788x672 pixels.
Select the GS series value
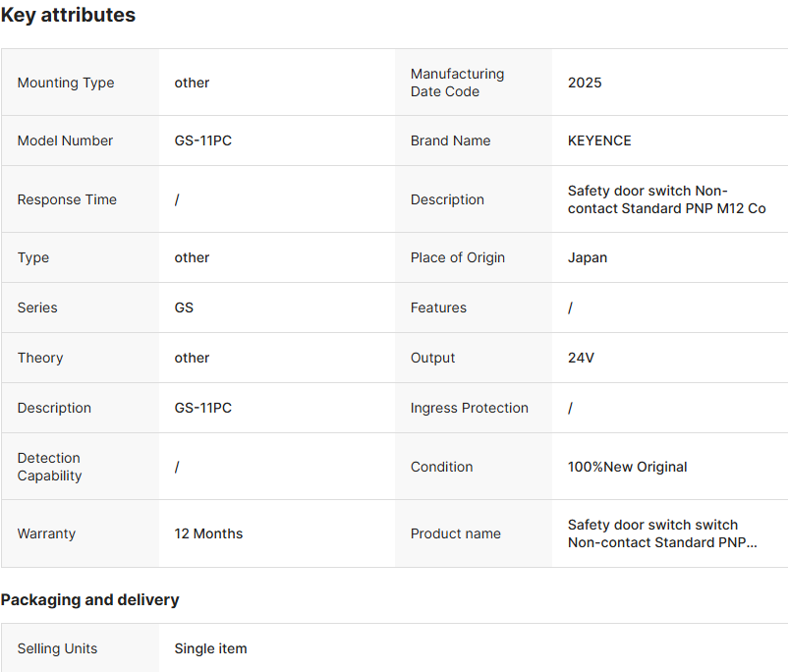[184, 308]
